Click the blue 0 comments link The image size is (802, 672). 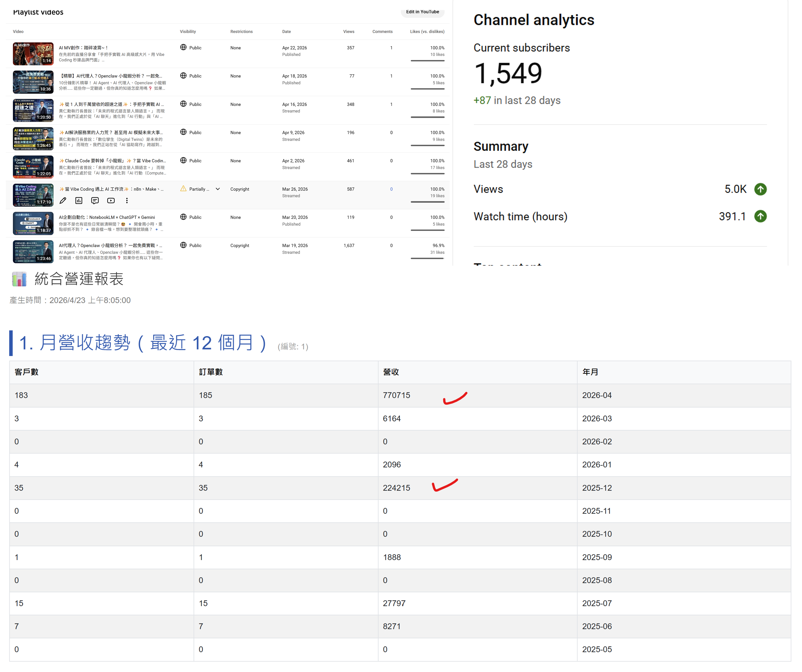pyautogui.click(x=391, y=189)
